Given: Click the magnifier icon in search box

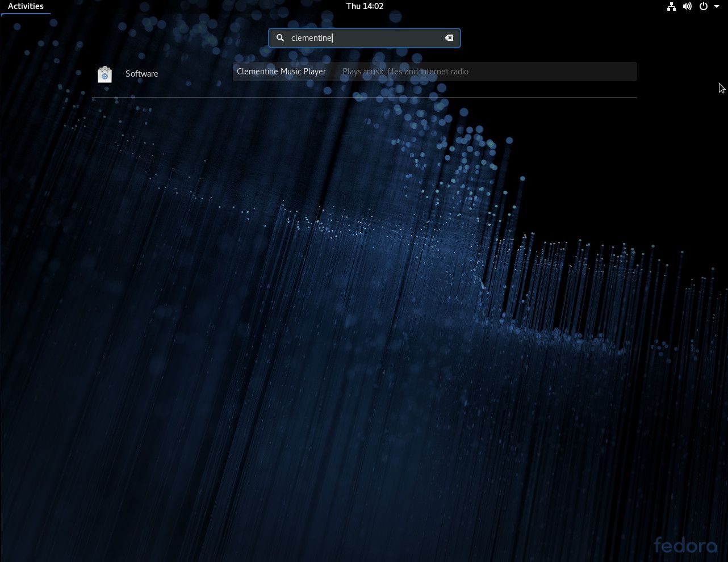Looking at the screenshot, I should [280, 38].
